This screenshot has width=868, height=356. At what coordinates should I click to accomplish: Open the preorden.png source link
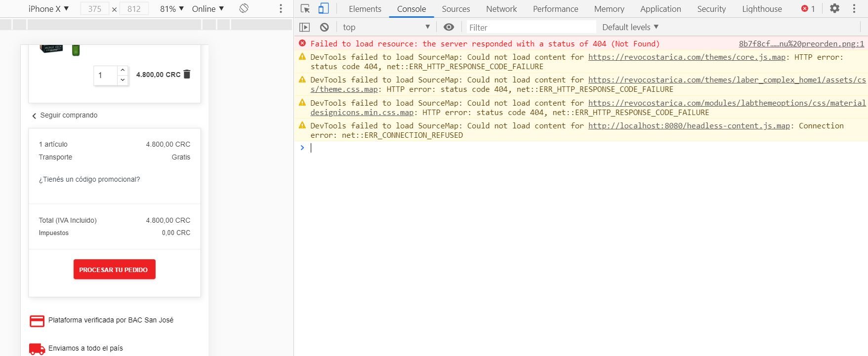[801, 43]
